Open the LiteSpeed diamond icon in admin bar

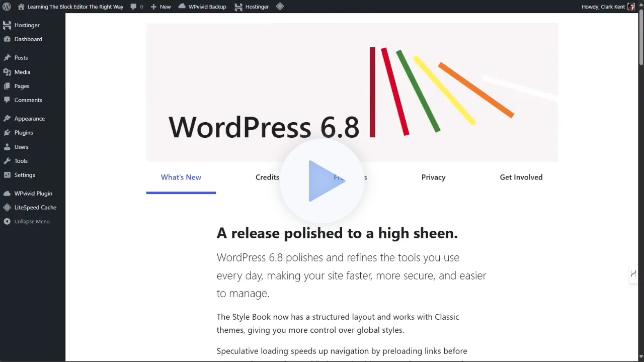280,7
